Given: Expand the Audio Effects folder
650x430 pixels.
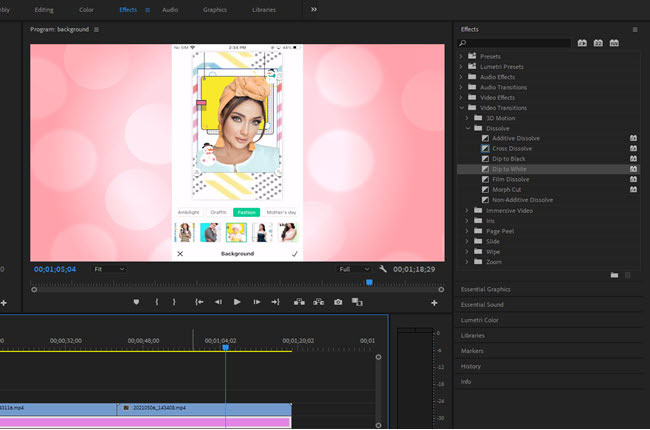Looking at the screenshot, I should [461, 77].
